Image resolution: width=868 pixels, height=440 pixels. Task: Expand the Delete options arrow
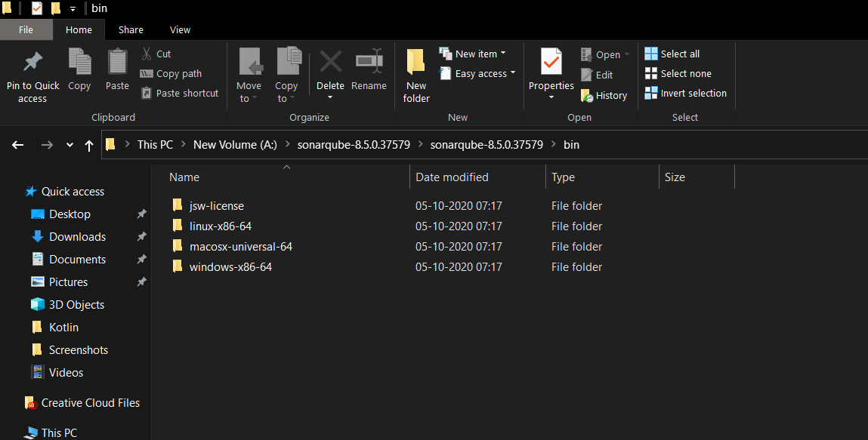(x=330, y=98)
